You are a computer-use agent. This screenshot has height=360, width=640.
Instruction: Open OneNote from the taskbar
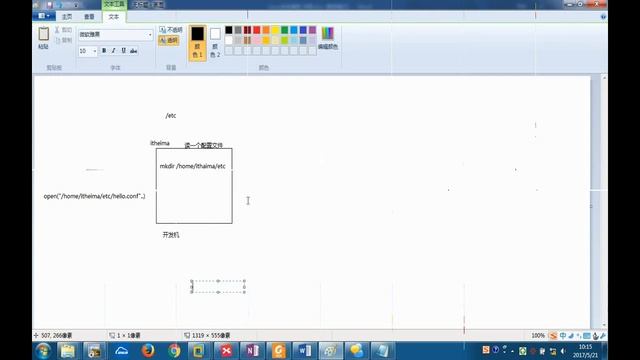pyautogui.click(x=252, y=351)
